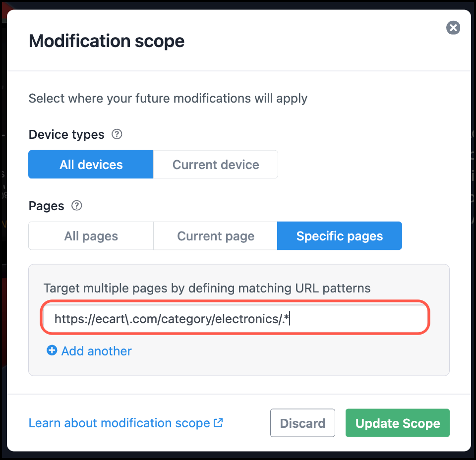The width and height of the screenshot is (476, 460).
Task: Select the All devices option
Action: point(91,165)
